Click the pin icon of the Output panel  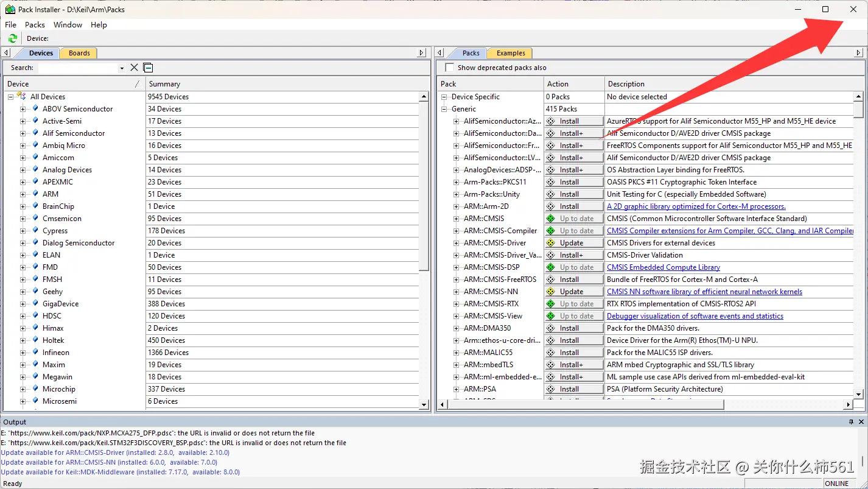(852, 421)
